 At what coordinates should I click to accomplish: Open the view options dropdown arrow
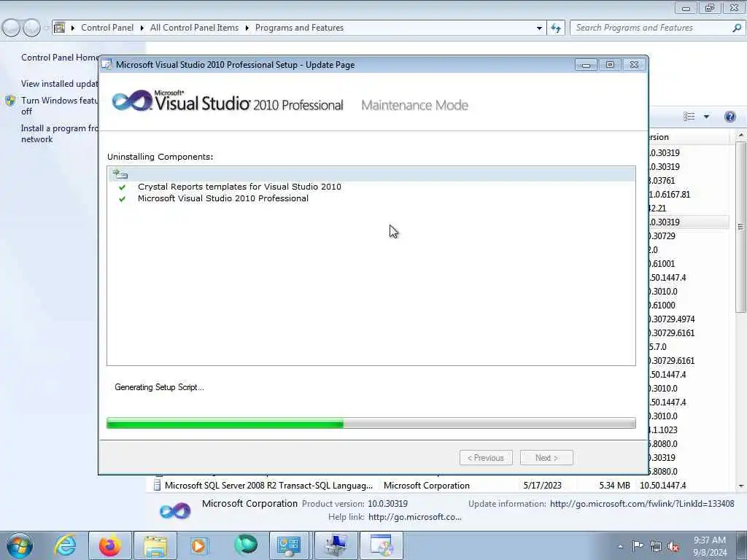click(706, 117)
